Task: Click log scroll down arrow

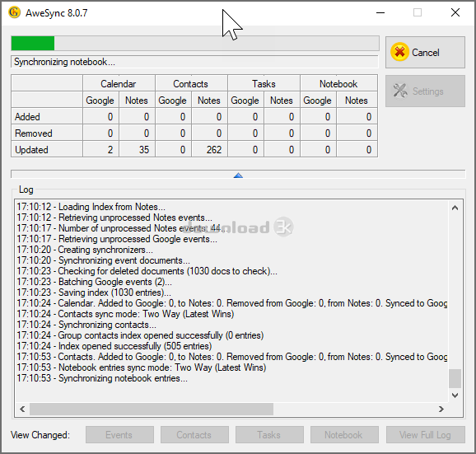Action: coord(455,395)
